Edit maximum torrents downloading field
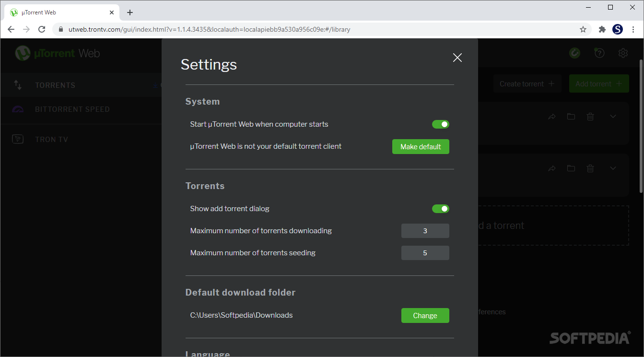Screen dimensions: 644x357 (x=425, y=231)
